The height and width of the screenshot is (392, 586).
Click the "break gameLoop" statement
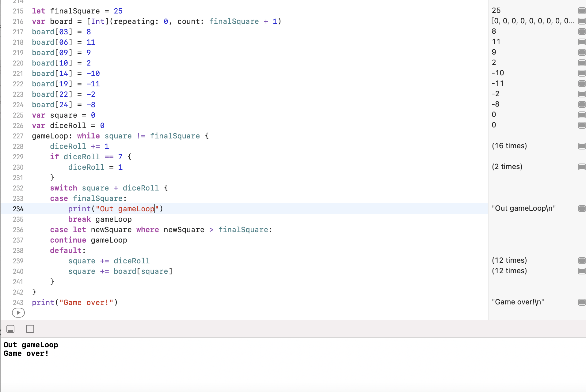click(100, 219)
